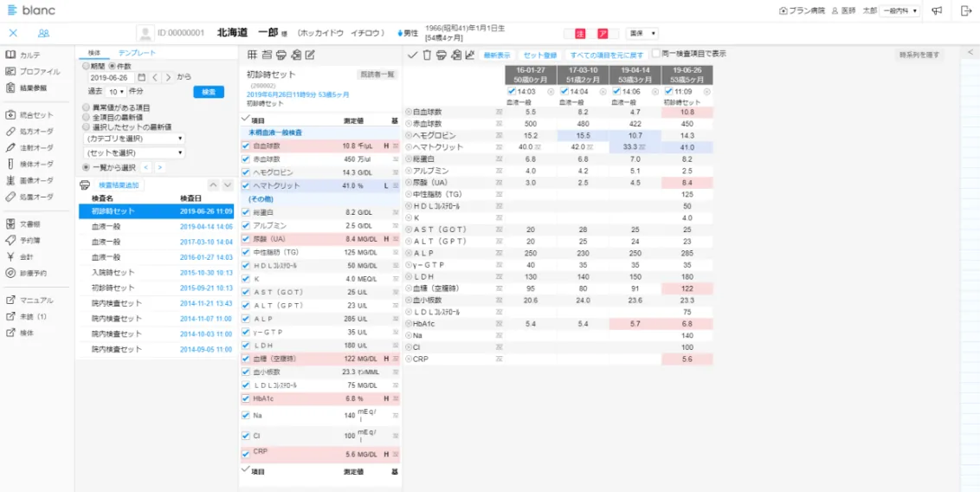Click graph chart icon in time-series toolbar

470,55
